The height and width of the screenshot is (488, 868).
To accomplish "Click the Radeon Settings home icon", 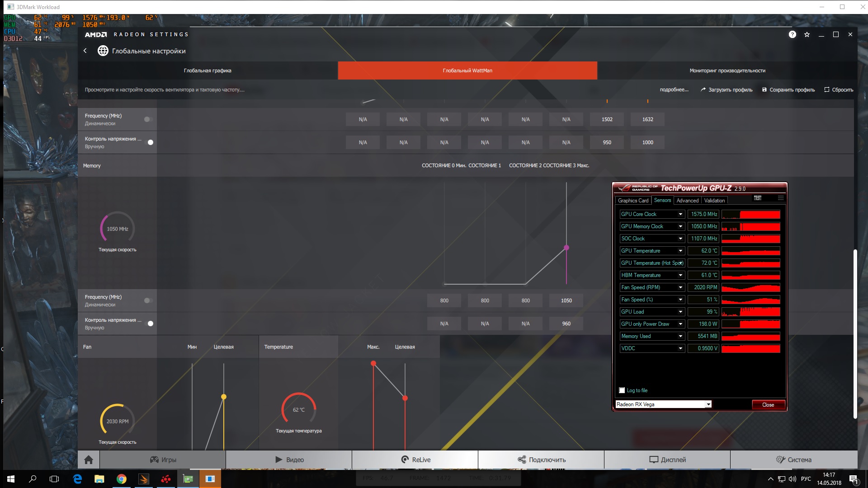I will 89,460.
